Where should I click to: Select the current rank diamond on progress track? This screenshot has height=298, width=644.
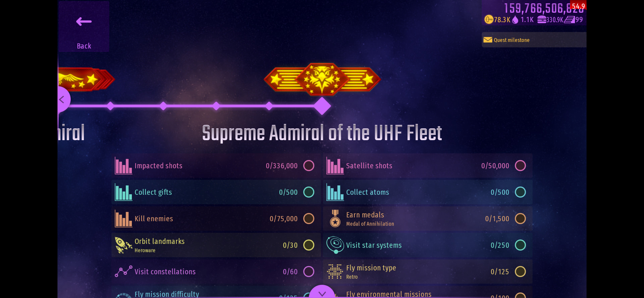pyautogui.click(x=322, y=106)
